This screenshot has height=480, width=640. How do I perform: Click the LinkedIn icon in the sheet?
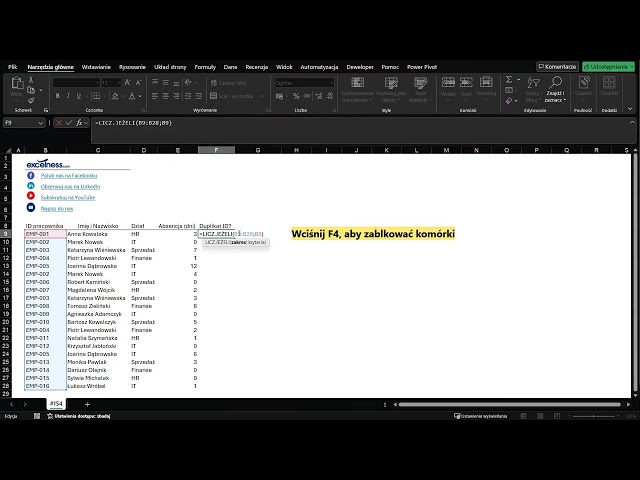(31, 186)
